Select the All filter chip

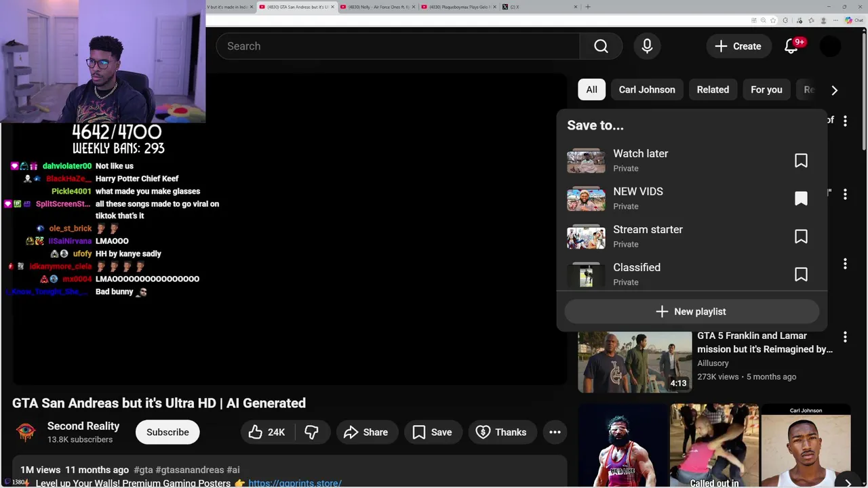(591, 89)
